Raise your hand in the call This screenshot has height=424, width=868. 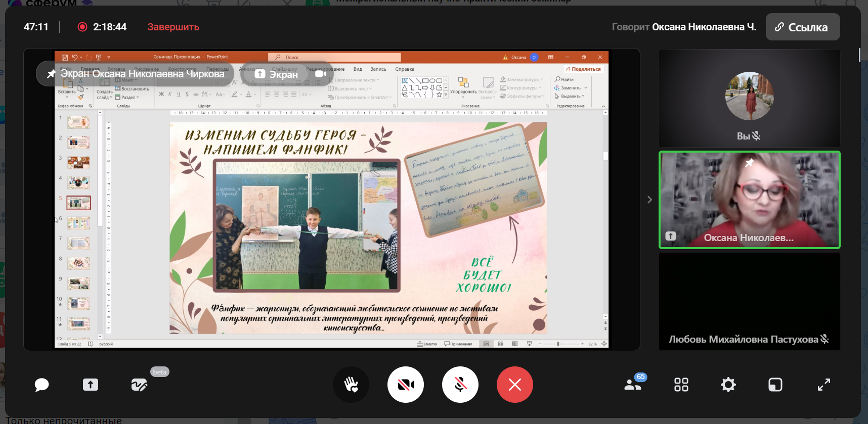pos(351,385)
